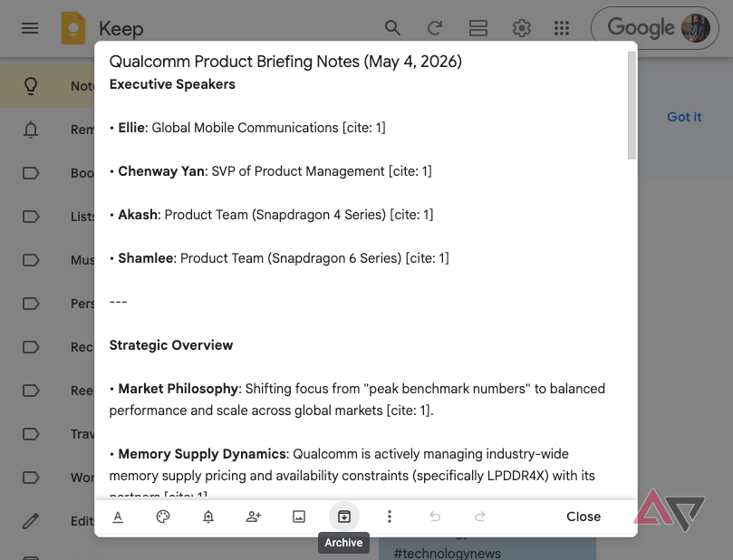Add a collaborator to the note
Viewport: 733px width, 560px height.
pos(254,517)
